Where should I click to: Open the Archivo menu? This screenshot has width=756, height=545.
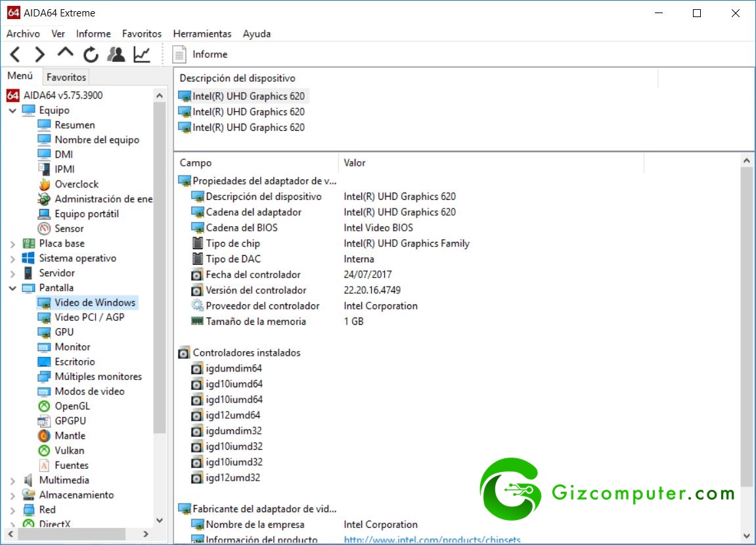pyautogui.click(x=23, y=34)
